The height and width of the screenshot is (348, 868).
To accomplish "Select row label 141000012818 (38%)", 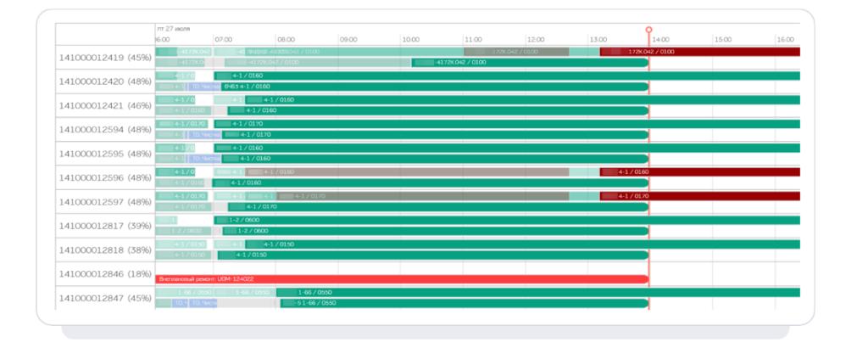I will pos(105,250).
